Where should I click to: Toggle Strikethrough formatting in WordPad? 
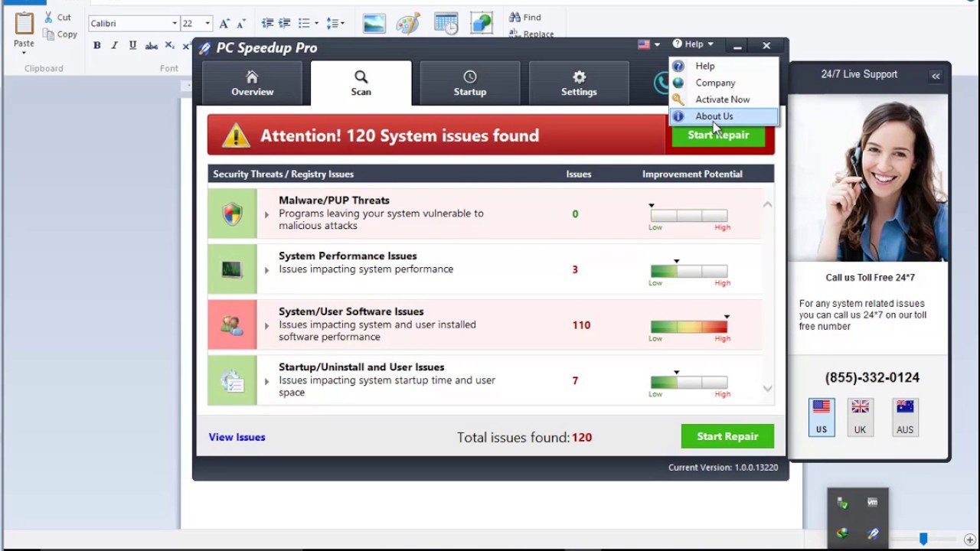[152, 46]
